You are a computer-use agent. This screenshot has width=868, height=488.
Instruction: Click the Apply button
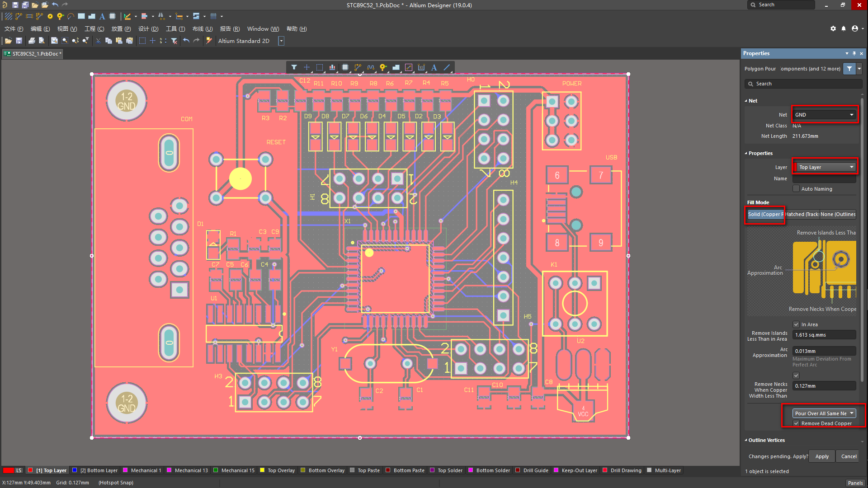point(821,456)
